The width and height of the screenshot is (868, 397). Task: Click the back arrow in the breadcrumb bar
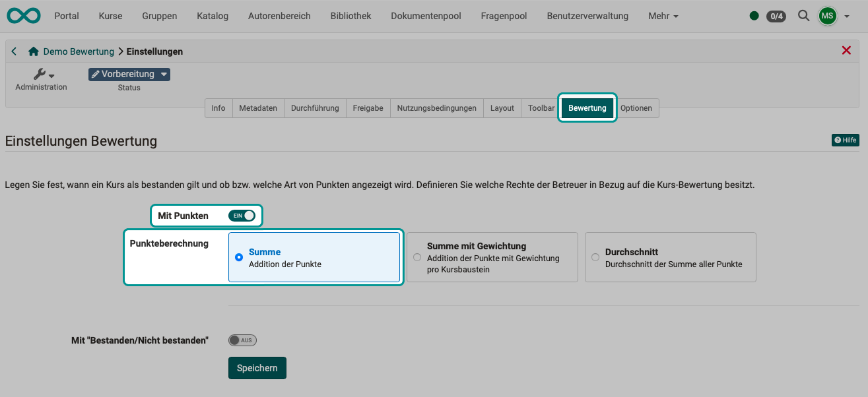coord(14,51)
